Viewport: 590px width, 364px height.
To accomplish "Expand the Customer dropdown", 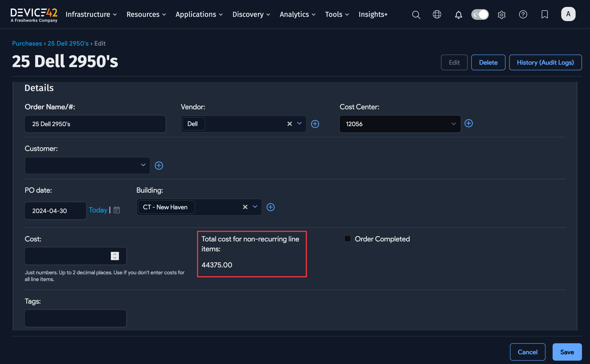I will click(x=143, y=165).
